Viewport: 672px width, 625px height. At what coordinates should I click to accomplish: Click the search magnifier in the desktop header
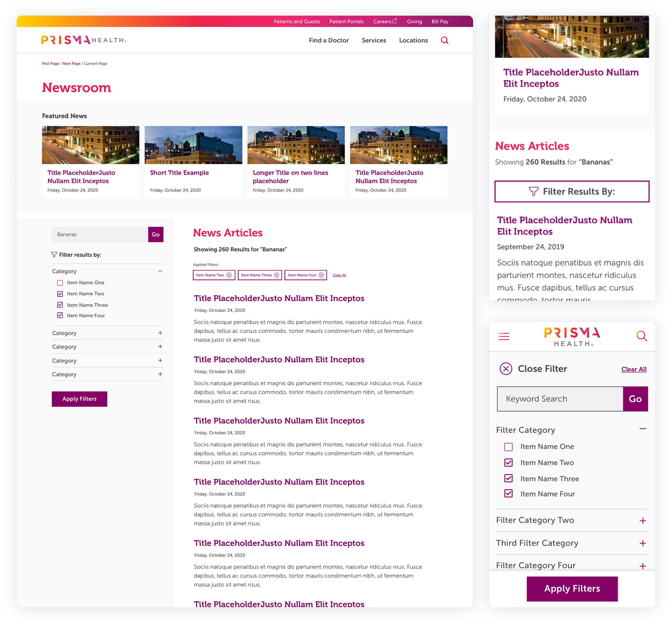[445, 40]
